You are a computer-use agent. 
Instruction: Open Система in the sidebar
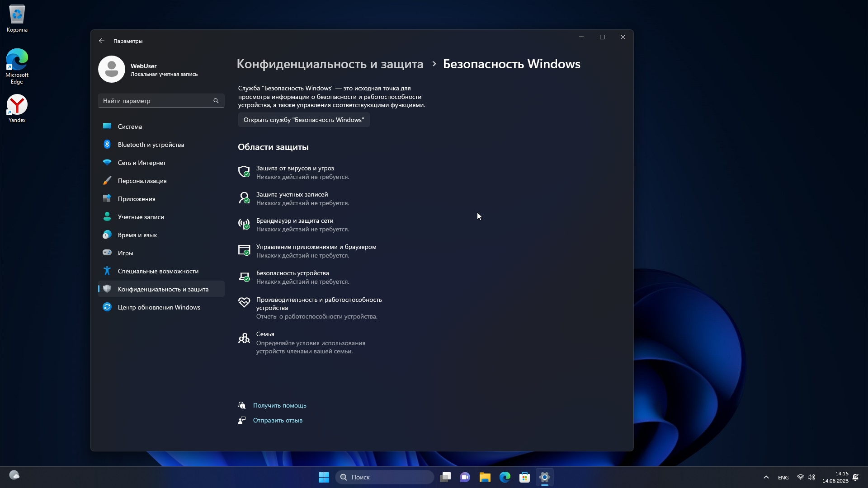[130, 127]
